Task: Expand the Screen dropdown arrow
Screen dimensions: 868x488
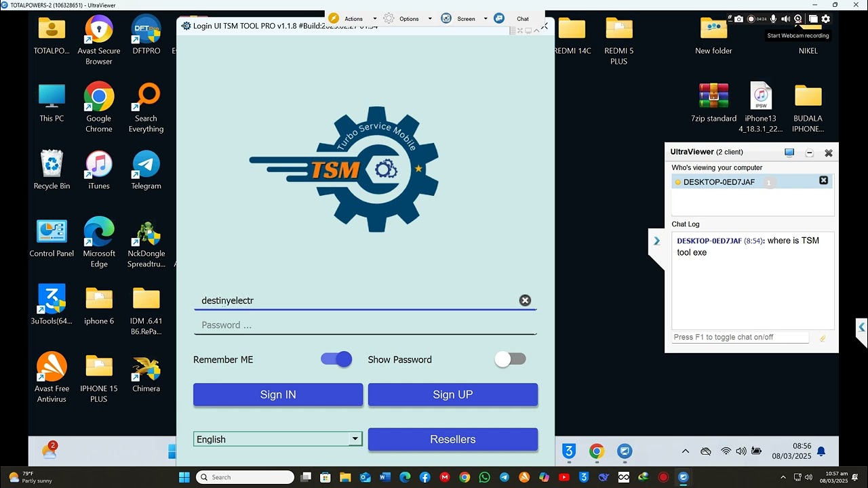Action: click(486, 19)
